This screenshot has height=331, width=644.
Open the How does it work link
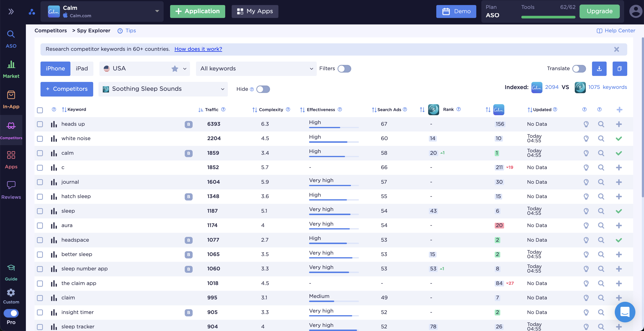click(x=198, y=49)
